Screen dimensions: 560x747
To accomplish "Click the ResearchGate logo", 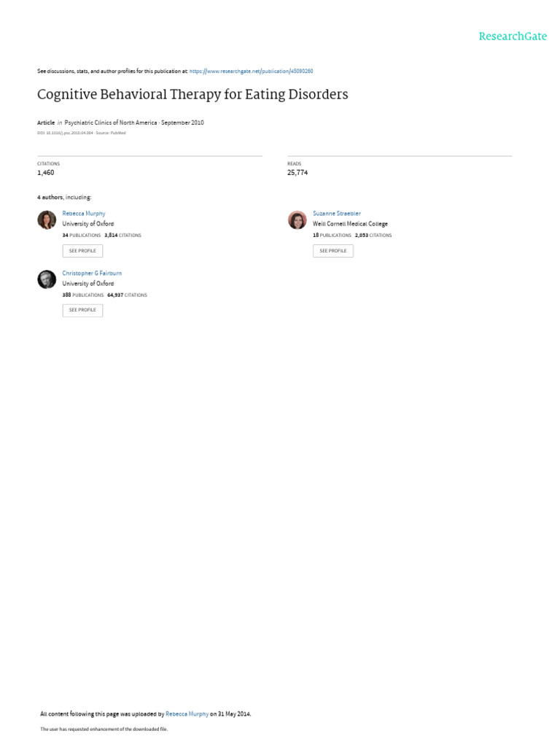I will (512, 36).
